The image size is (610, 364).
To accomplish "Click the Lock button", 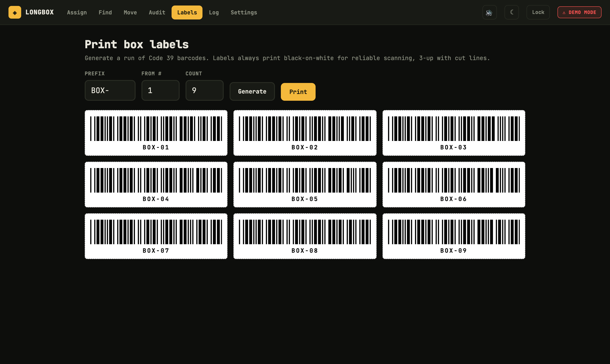I will (x=538, y=12).
